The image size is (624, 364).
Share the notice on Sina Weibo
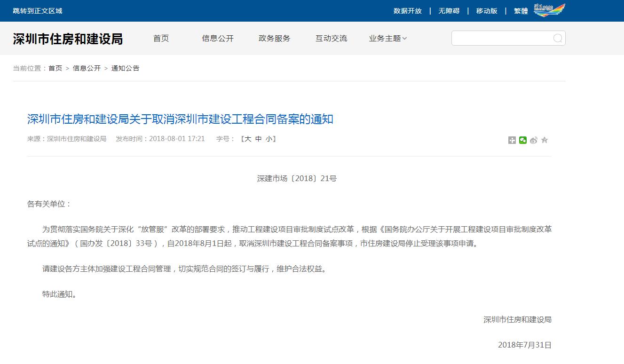click(x=533, y=140)
